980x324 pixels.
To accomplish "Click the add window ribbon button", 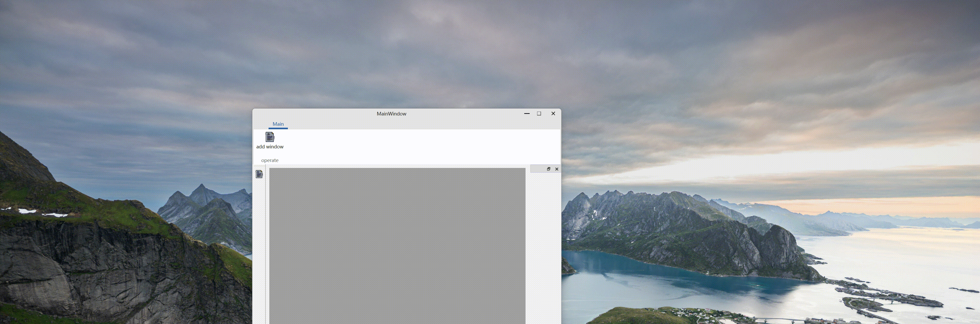I will (270, 141).
